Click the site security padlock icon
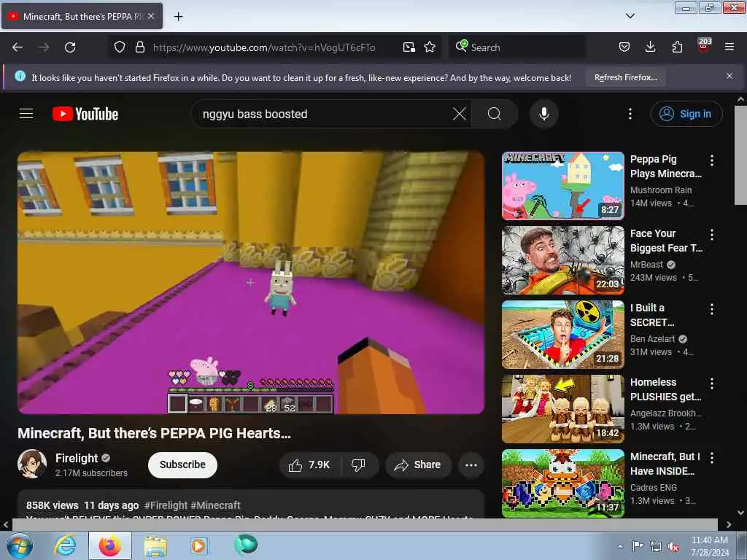This screenshot has height=560, width=747. point(139,47)
